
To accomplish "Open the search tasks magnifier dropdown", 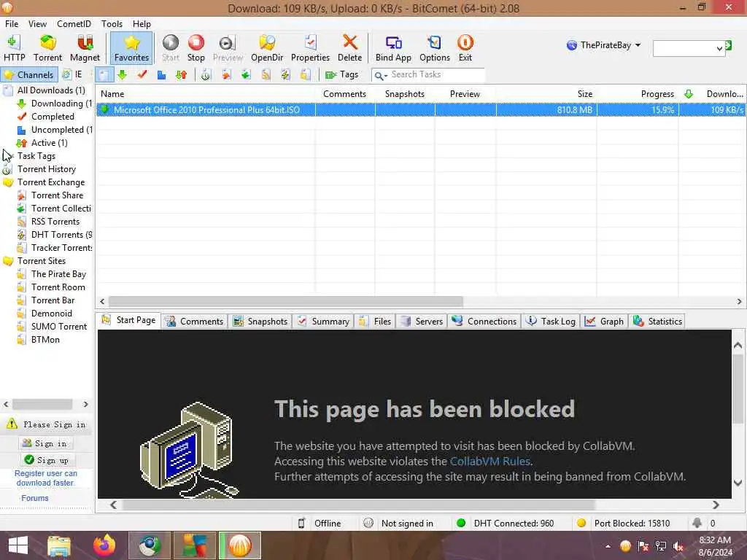I will click(x=380, y=75).
